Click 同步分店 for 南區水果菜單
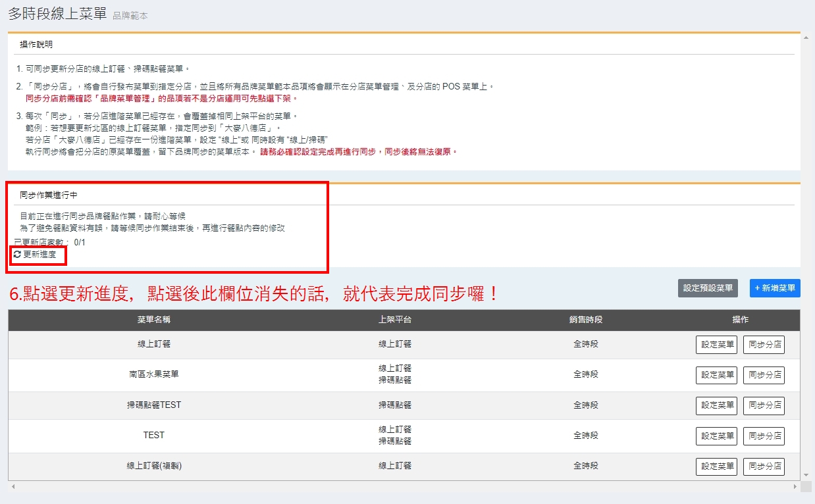The width and height of the screenshot is (815, 504). coord(764,375)
